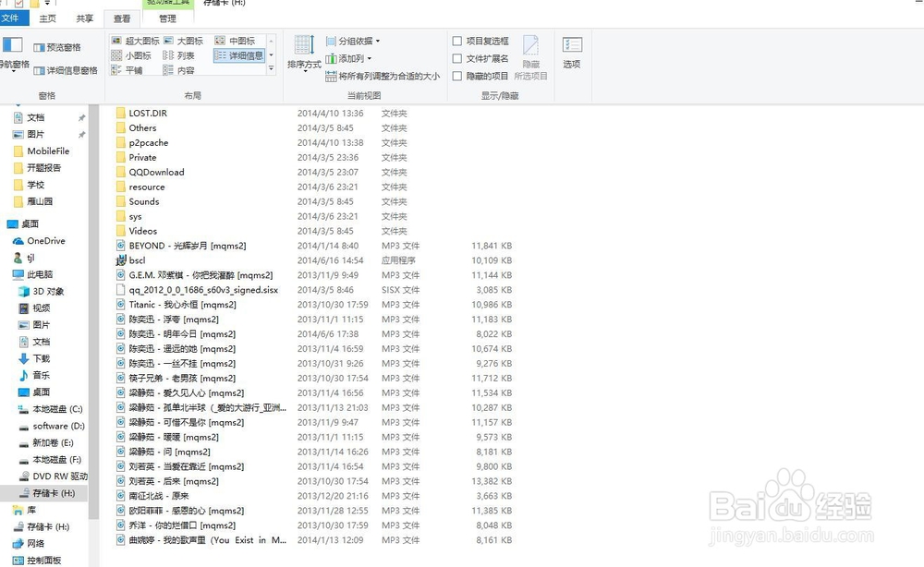Choose 中图标 layout
Image resolution: width=924 pixels, height=567 pixels.
[235, 41]
